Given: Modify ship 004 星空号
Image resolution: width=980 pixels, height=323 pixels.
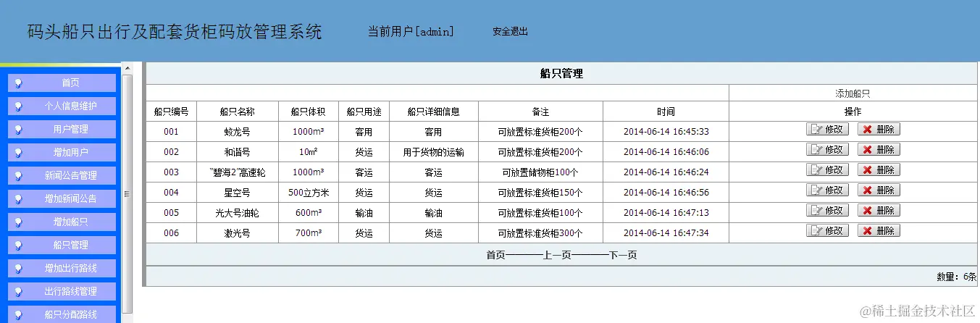Looking at the screenshot, I should pos(827,190).
